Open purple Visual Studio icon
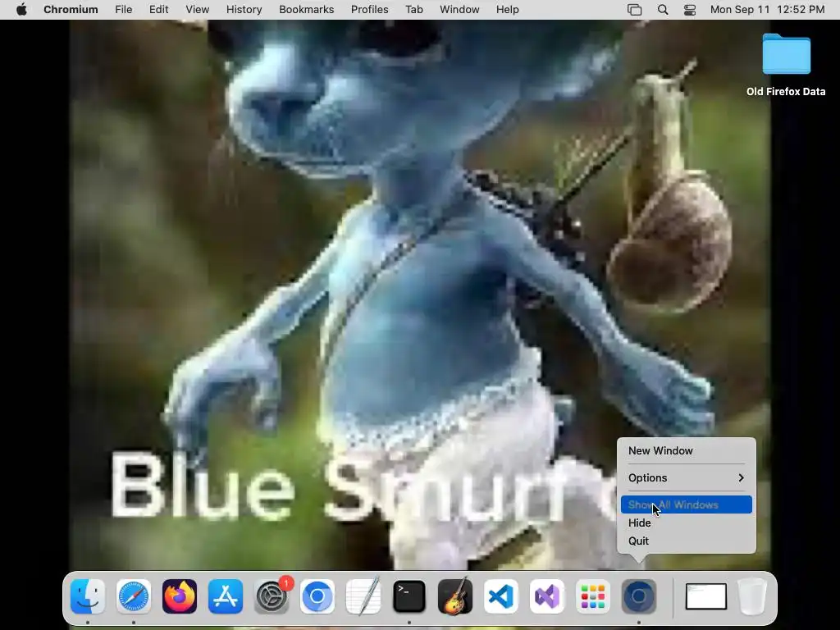This screenshot has height=630, width=840. pyautogui.click(x=547, y=596)
